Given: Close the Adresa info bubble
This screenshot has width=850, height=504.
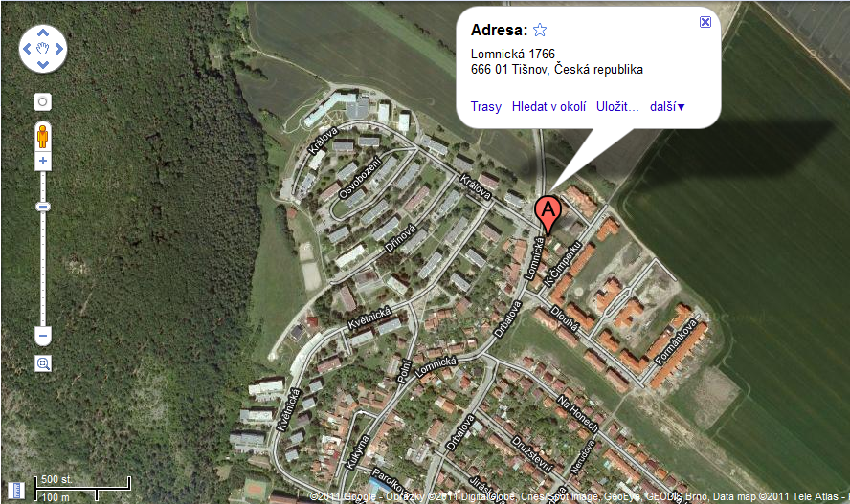Looking at the screenshot, I should pyautogui.click(x=705, y=22).
